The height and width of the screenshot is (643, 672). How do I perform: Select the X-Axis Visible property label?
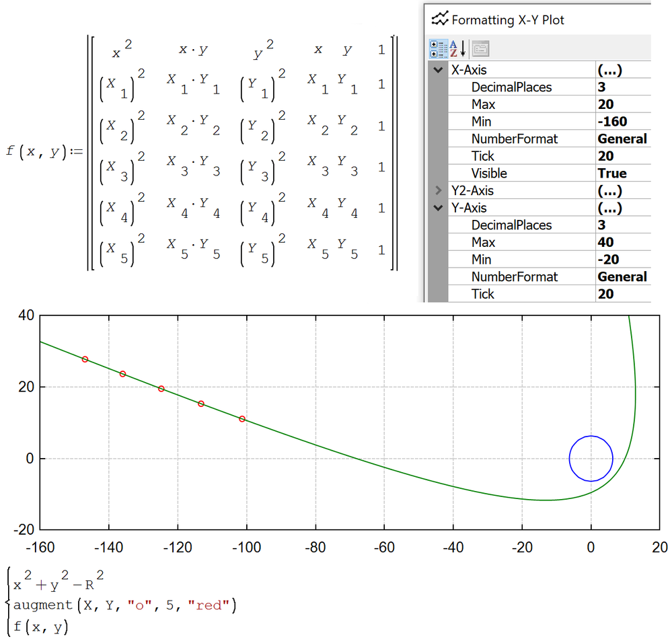[x=489, y=173]
